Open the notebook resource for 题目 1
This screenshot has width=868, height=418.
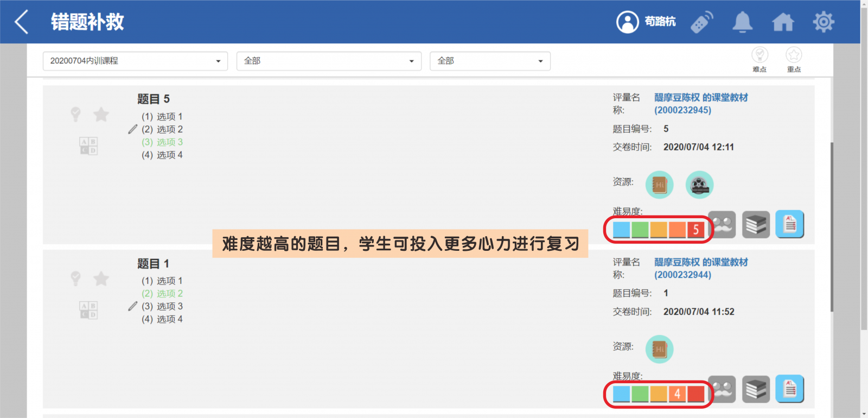click(659, 349)
